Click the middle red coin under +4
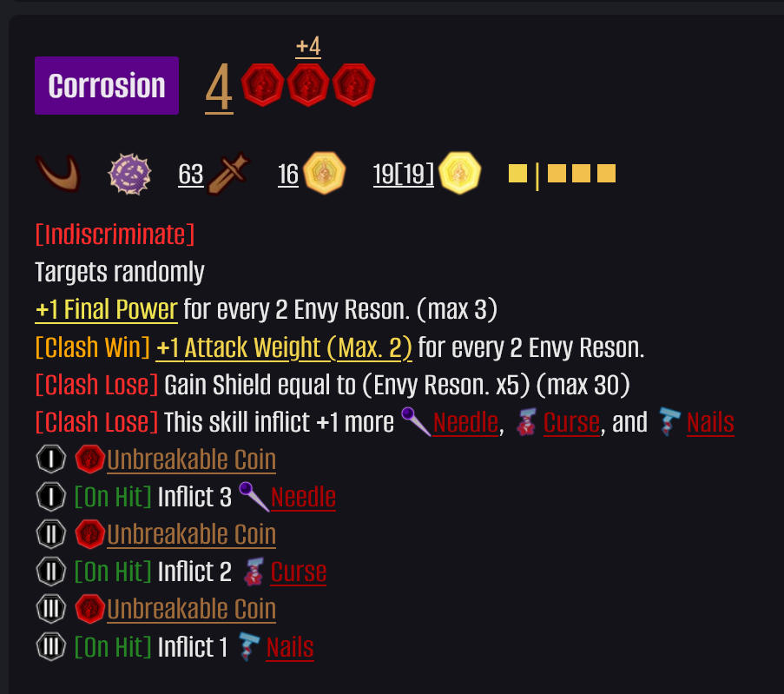The width and height of the screenshot is (784, 694). coord(308,85)
